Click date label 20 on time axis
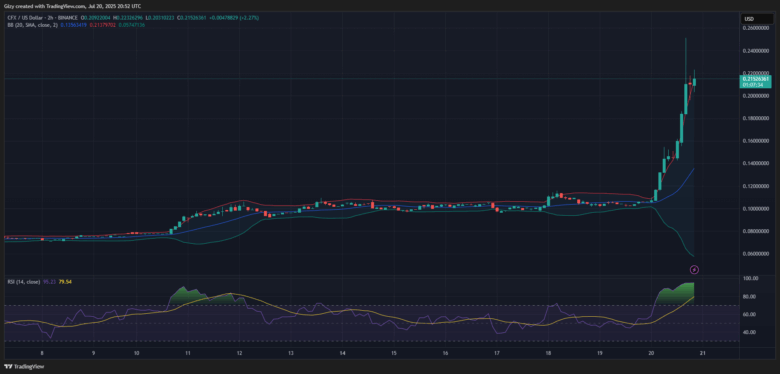The width and height of the screenshot is (780, 374). [651, 353]
